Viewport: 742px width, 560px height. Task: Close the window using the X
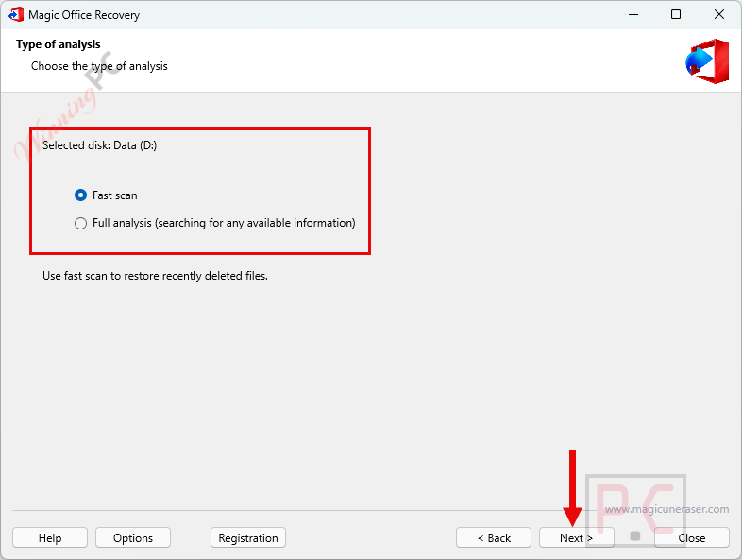(x=718, y=15)
